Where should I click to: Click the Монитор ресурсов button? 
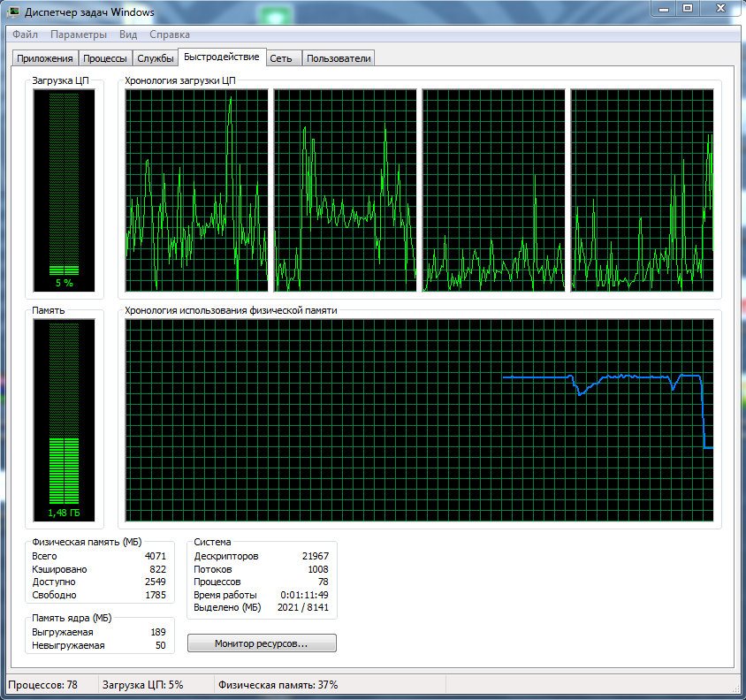click(x=262, y=643)
